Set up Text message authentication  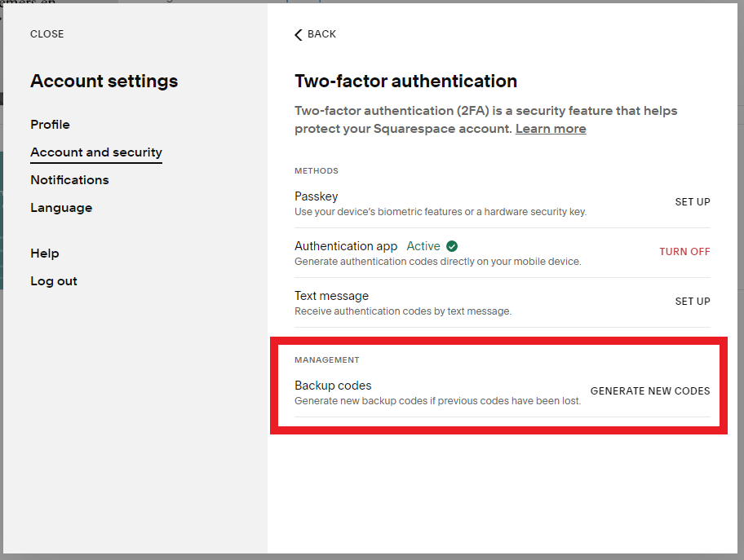[692, 302]
